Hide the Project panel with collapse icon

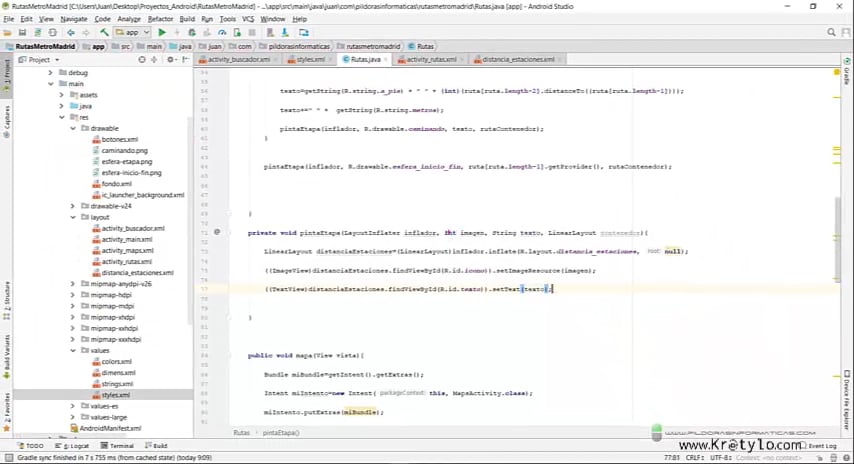185,59
